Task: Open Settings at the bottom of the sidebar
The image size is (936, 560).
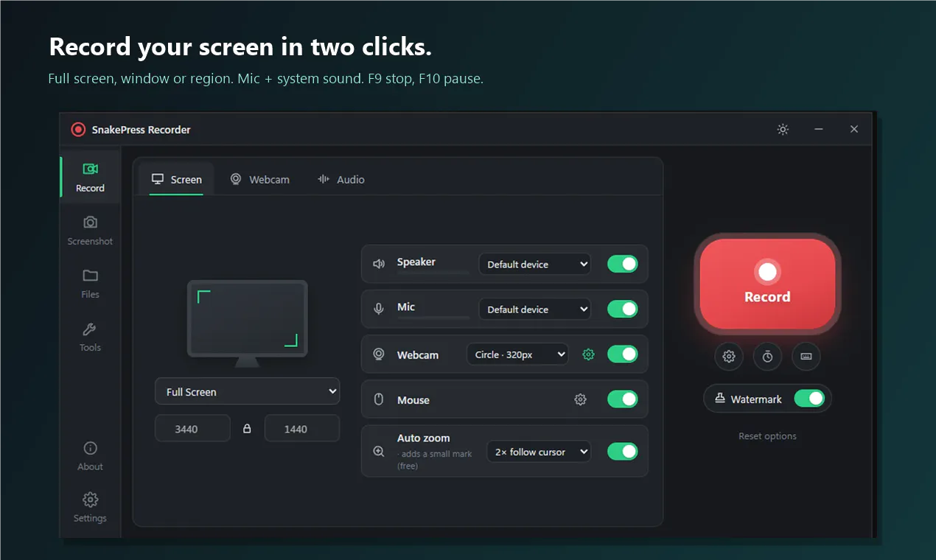Action: [x=90, y=507]
